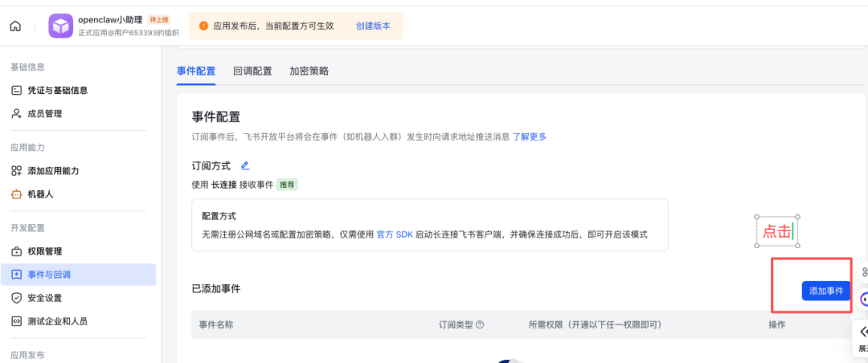The width and height of the screenshot is (868, 363).
Task: Select 事件与回调 in the sidebar
Action: (x=79, y=275)
